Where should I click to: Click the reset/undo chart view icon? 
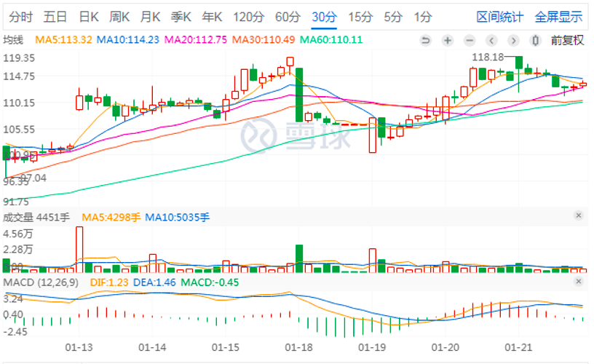426,40
